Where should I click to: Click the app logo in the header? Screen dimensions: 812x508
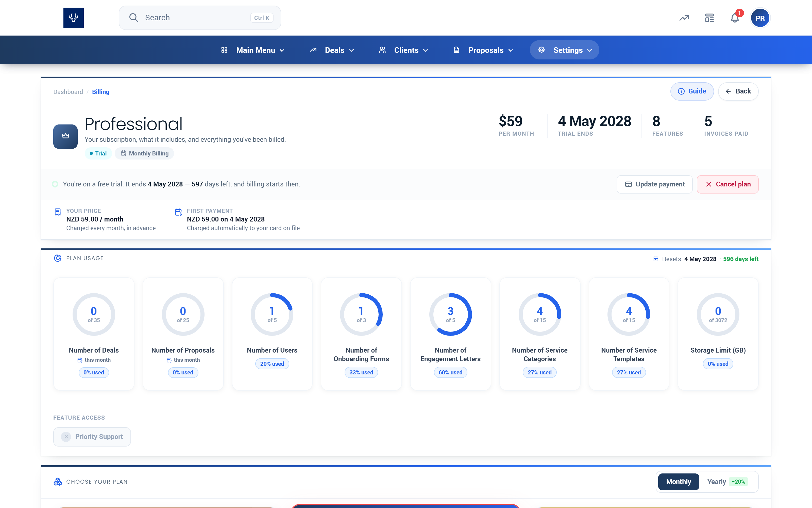pos(74,18)
